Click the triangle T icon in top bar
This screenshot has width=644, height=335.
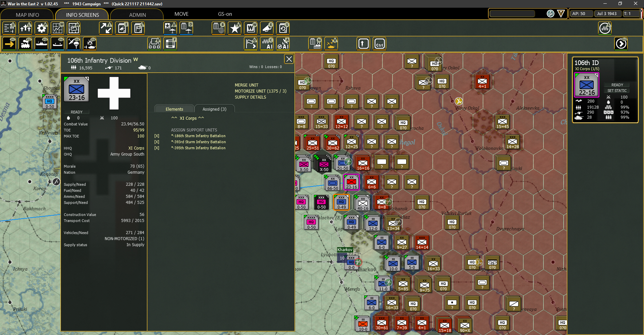coord(561,13)
